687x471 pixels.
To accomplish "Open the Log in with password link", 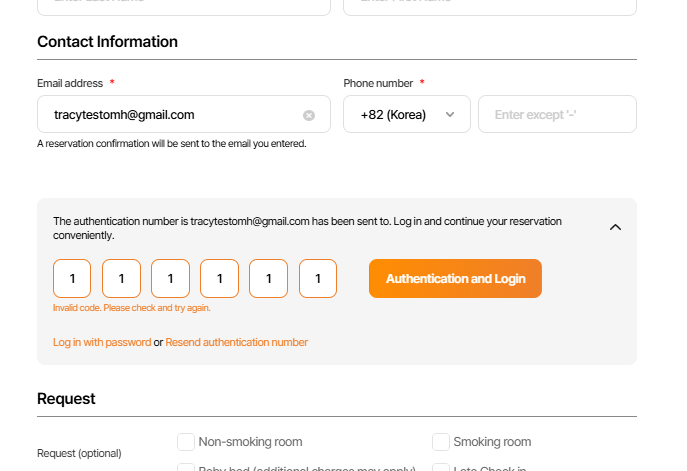I will coord(102,342).
